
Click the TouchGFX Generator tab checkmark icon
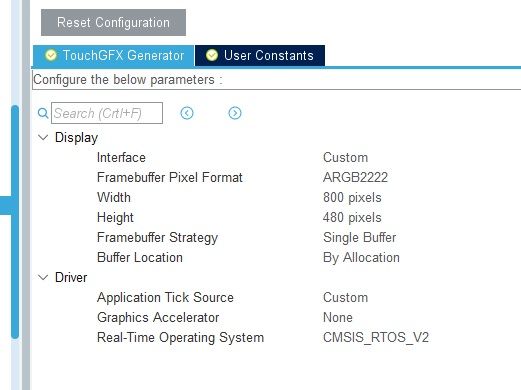[51, 55]
